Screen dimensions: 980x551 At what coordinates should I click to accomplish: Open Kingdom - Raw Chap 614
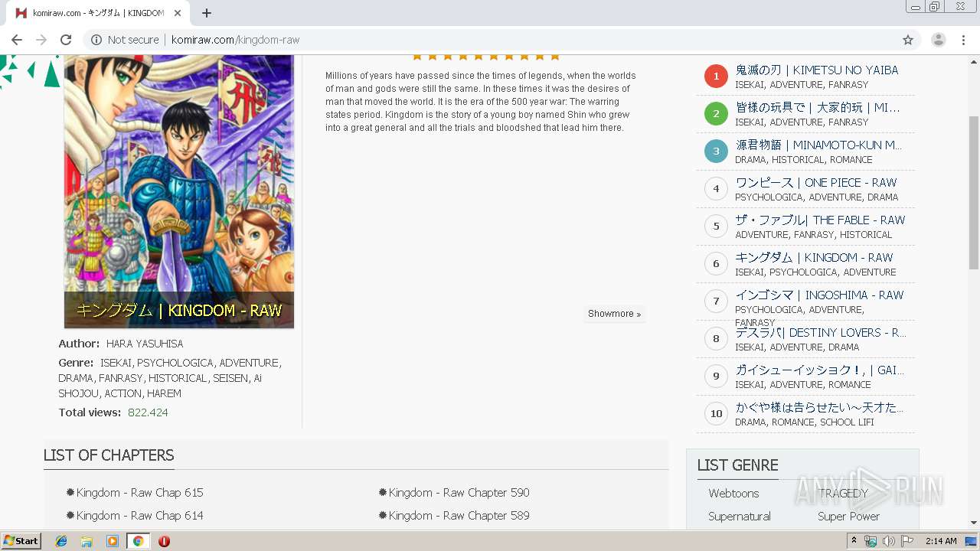coord(139,516)
